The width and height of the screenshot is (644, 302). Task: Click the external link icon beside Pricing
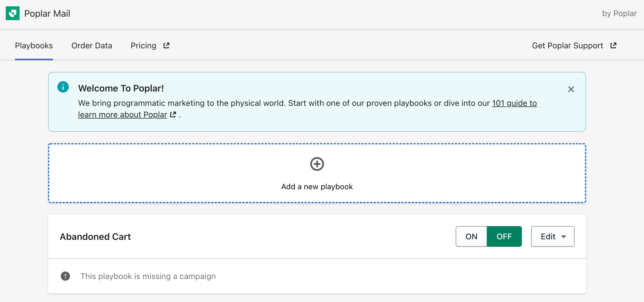[166, 45]
